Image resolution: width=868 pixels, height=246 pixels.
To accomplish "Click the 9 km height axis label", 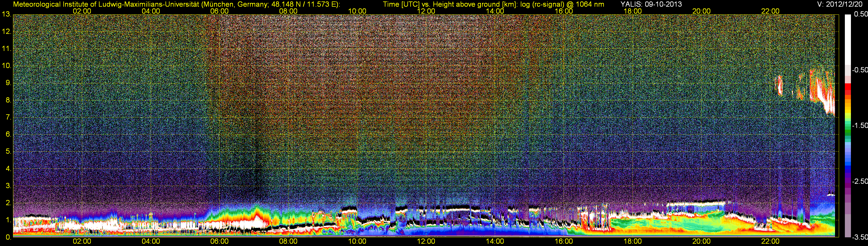I will click(x=8, y=83).
